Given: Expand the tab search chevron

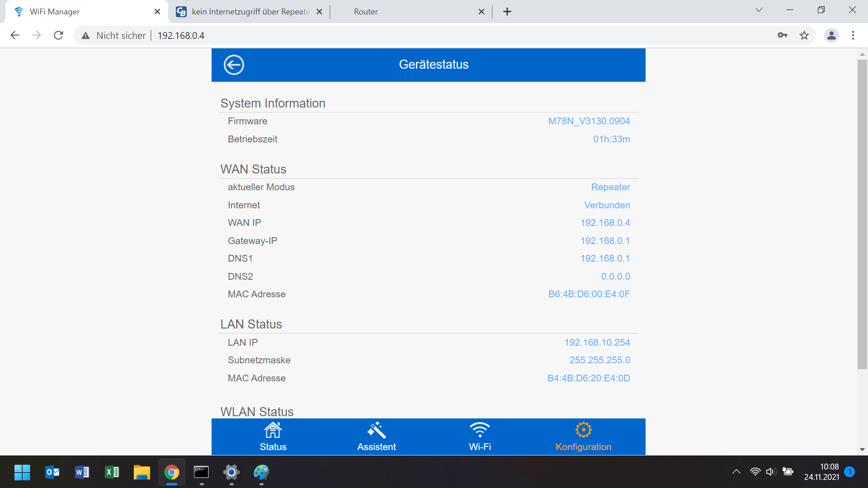Looking at the screenshot, I should [759, 10].
